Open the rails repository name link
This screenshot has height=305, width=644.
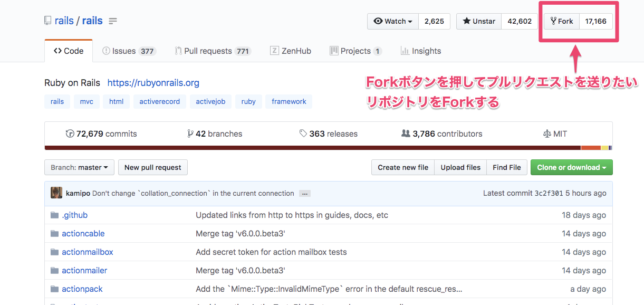(92, 21)
